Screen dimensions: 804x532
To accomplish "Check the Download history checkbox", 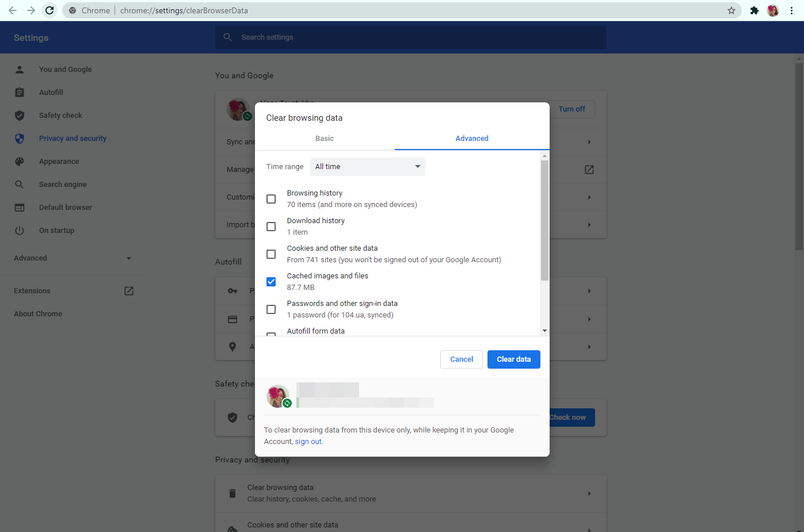I will click(271, 227).
